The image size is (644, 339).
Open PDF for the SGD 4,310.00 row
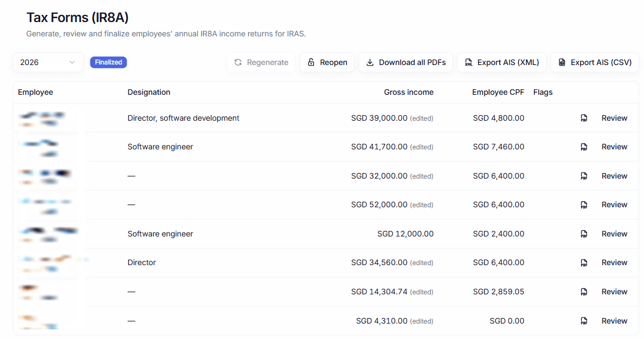pos(583,321)
